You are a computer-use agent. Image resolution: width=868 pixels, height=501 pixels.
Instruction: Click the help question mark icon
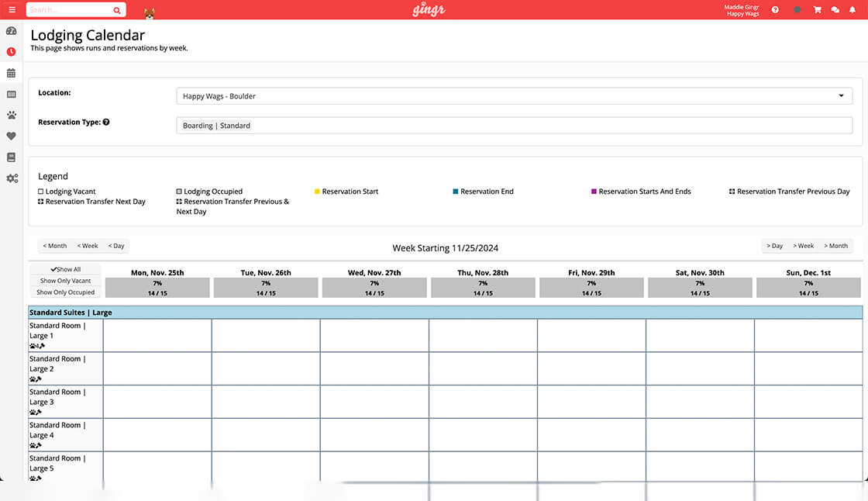tap(775, 9)
